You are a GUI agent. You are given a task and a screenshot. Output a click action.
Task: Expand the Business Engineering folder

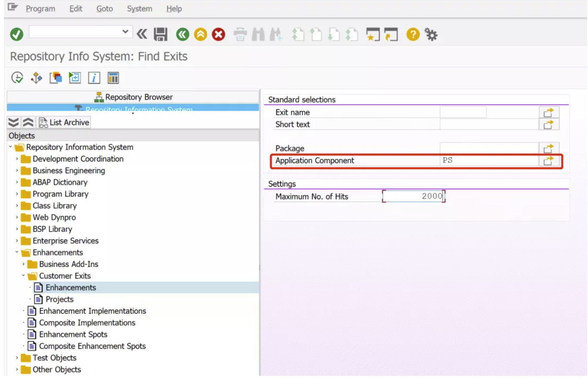[x=17, y=170]
